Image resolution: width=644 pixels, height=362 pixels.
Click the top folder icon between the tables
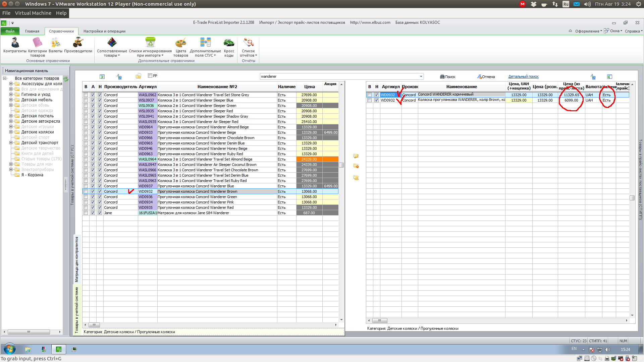356,156
